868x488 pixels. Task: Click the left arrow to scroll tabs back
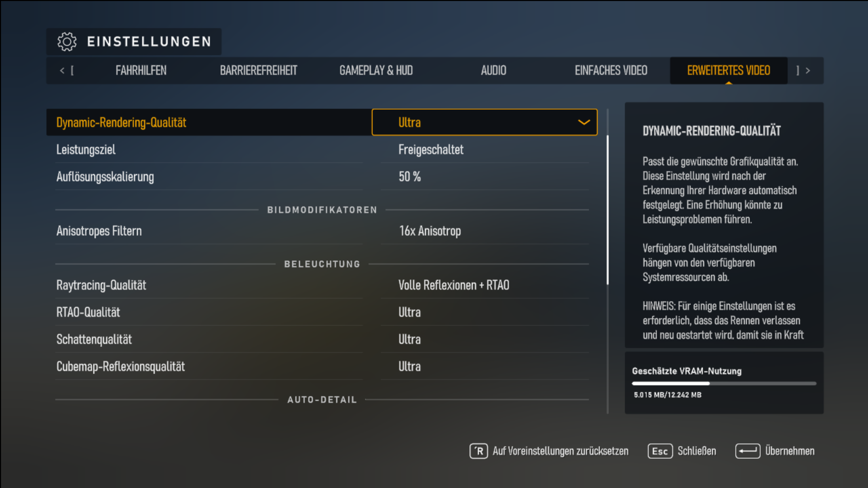62,70
